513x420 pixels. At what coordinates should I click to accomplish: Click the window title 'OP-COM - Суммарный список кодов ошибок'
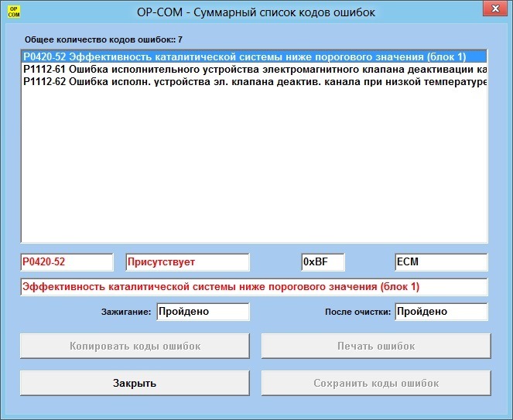pyautogui.click(x=256, y=12)
